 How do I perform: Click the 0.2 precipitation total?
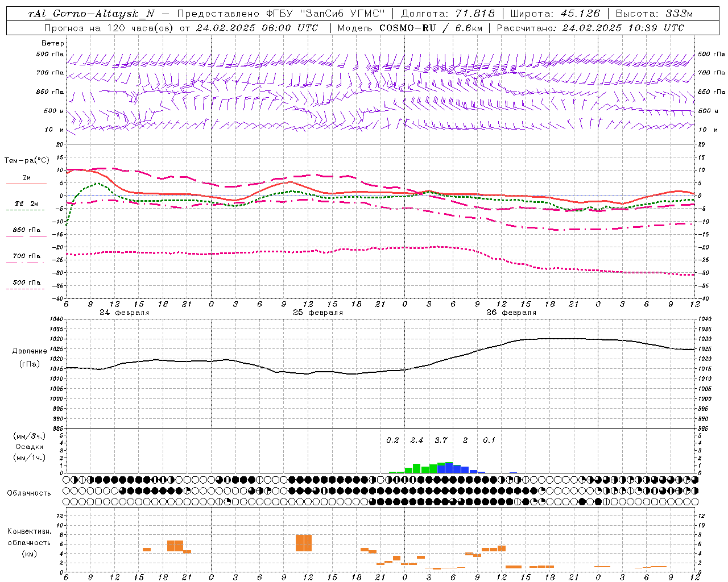pyautogui.click(x=392, y=440)
